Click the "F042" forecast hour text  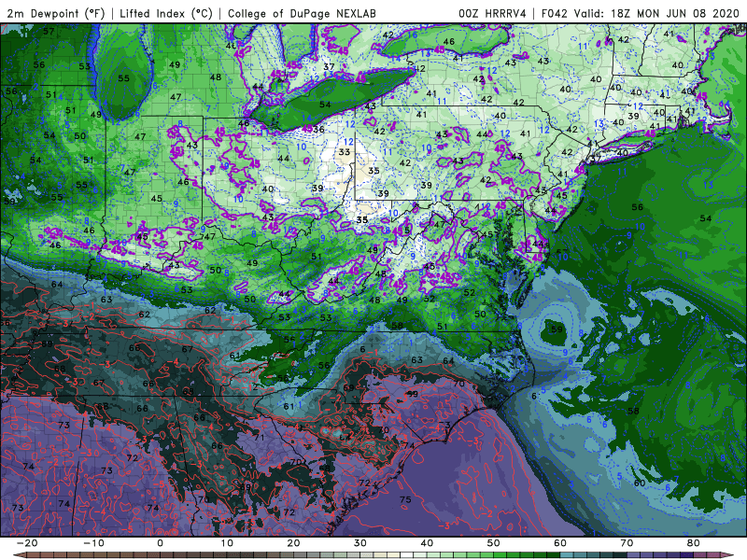555,14
